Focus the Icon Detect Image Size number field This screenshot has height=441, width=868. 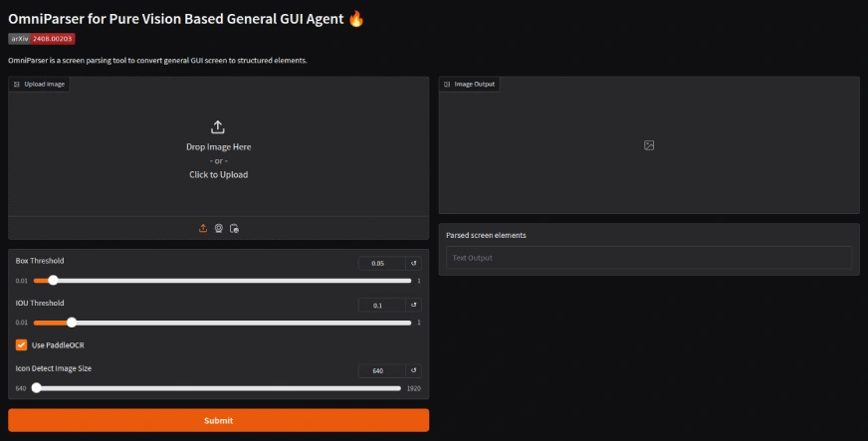382,370
